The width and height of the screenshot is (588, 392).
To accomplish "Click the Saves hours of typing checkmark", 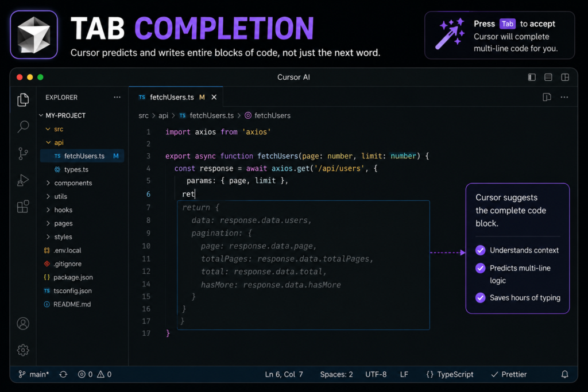I will (x=481, y=297).
